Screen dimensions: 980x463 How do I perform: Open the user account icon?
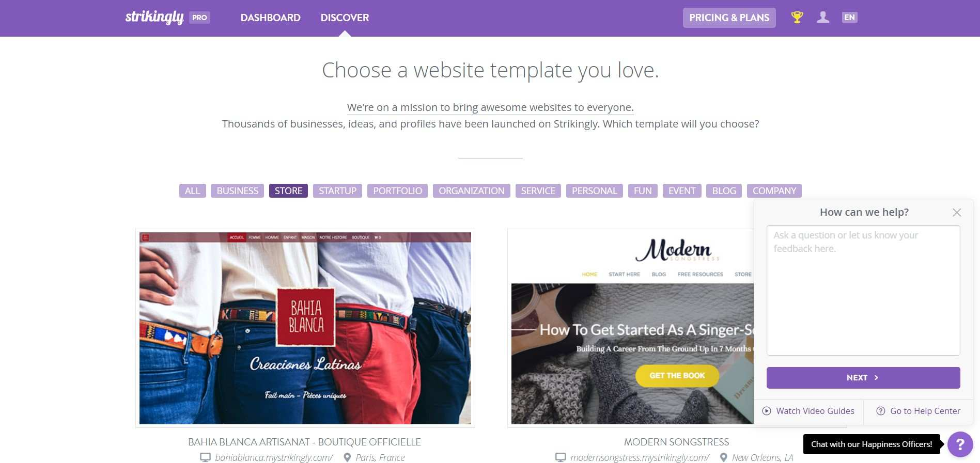[x=823, y=18]
